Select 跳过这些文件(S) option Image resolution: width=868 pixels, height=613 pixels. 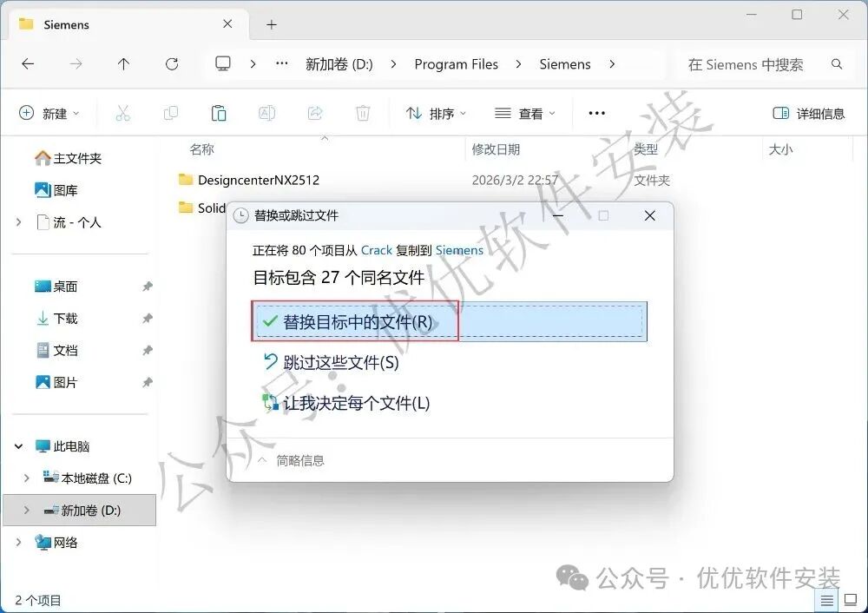331,362
